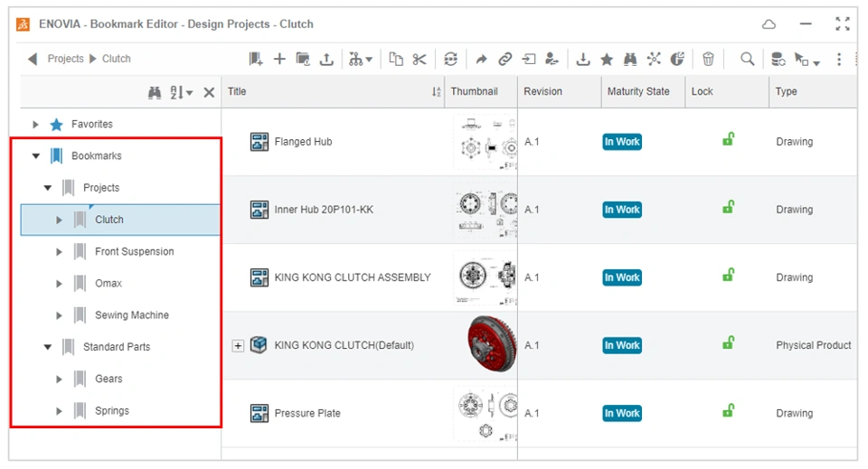Image resolution: width=868 pixels, height=469 pixels.
Task: Click the plus add content icon
Action: tap(279, 59)
